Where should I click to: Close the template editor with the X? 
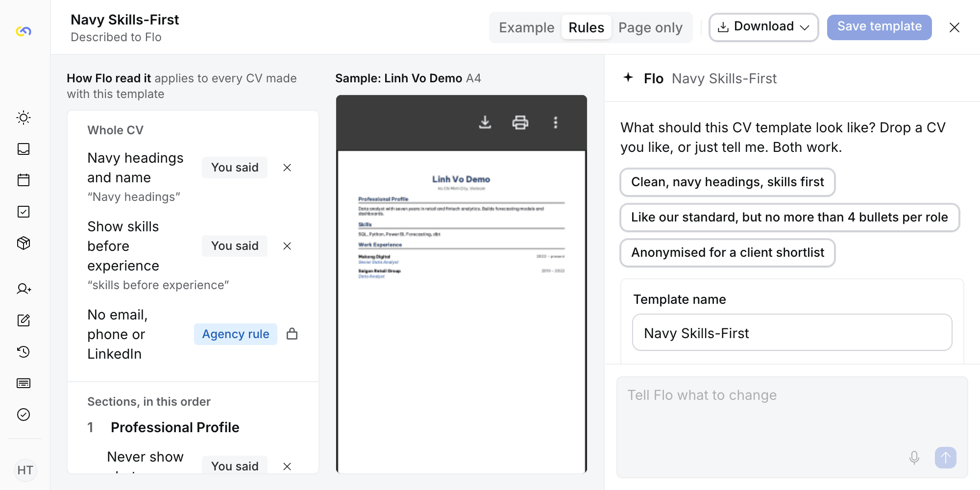tap(955, 27)
